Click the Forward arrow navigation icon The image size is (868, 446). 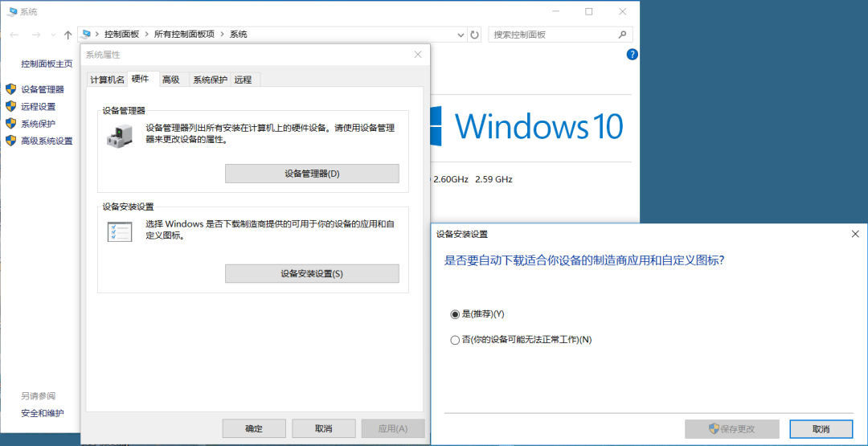pyautogui.click(x=36, y=35)
